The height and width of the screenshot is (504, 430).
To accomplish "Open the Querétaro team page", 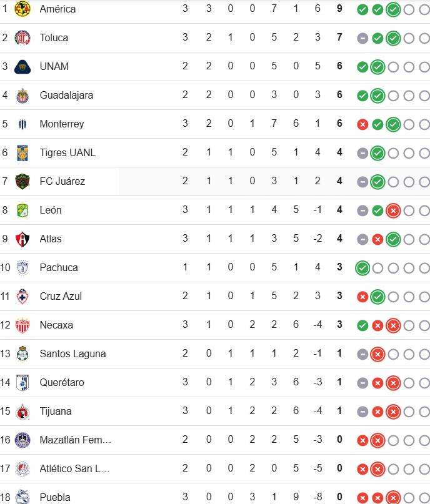I will tap(62, 382).
